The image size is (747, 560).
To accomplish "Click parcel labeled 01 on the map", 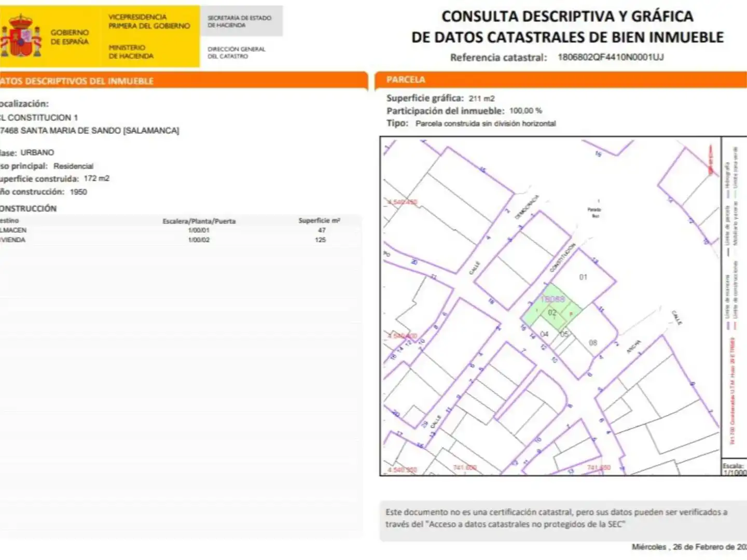I will tap(583, 277).
